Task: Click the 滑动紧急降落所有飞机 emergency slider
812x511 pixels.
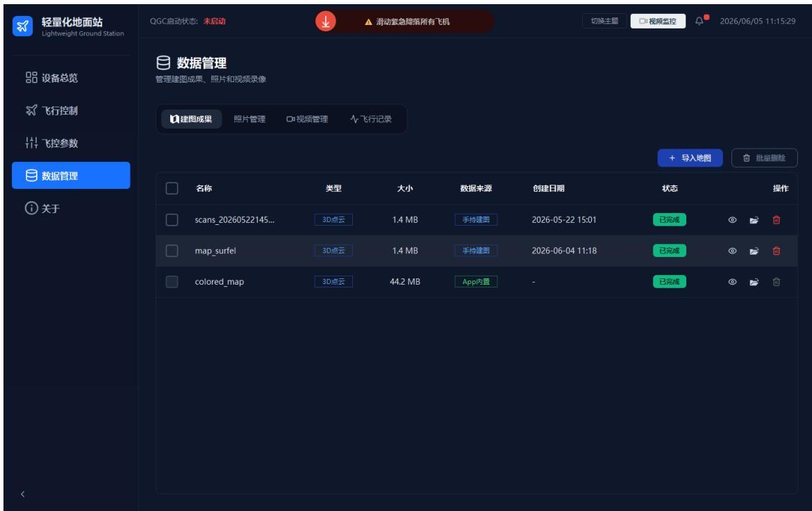Action: pyautogui.click(x=404, y=22)
